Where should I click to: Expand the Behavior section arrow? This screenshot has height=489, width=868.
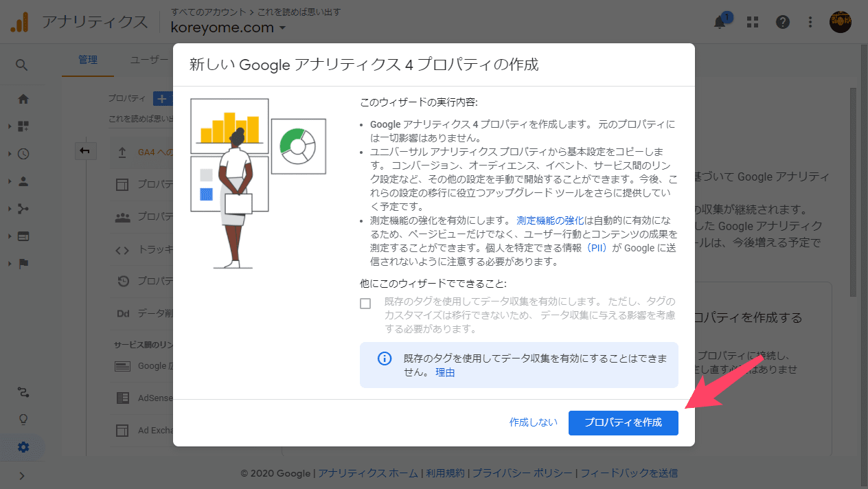pos(10,236)
